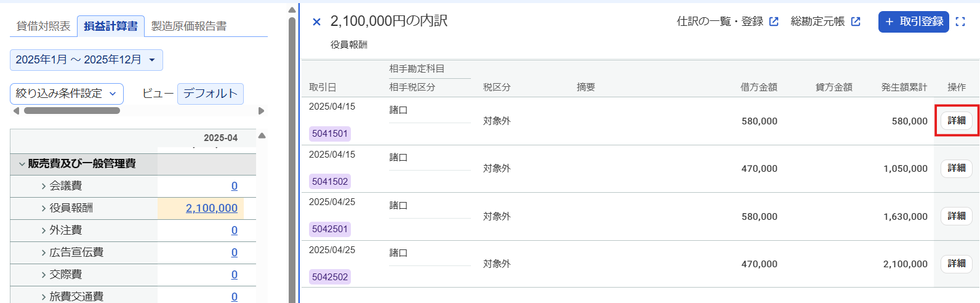Click the 取引登録 button
This screenshot has width=980, height=303.
[914, 22]
